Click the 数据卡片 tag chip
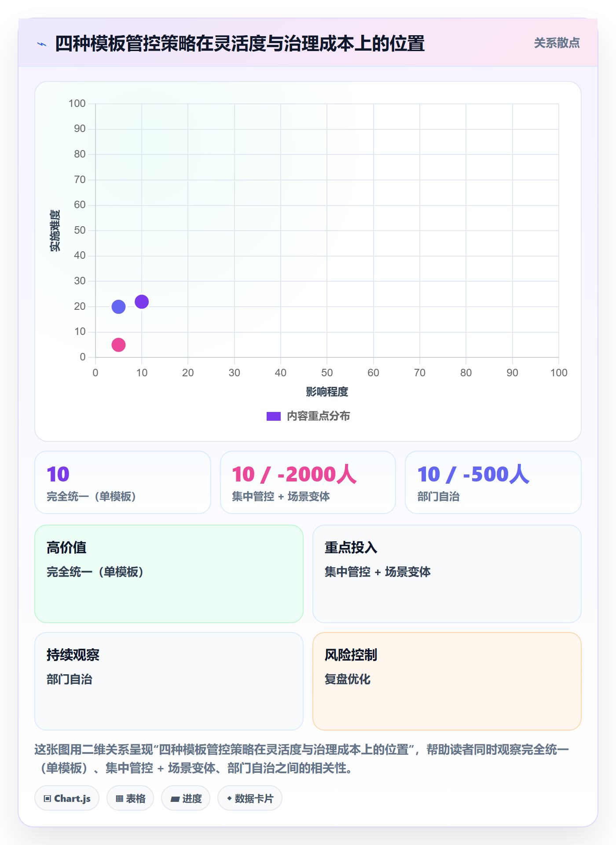Screen dimensions: 616x845 (x=250, y=798)
